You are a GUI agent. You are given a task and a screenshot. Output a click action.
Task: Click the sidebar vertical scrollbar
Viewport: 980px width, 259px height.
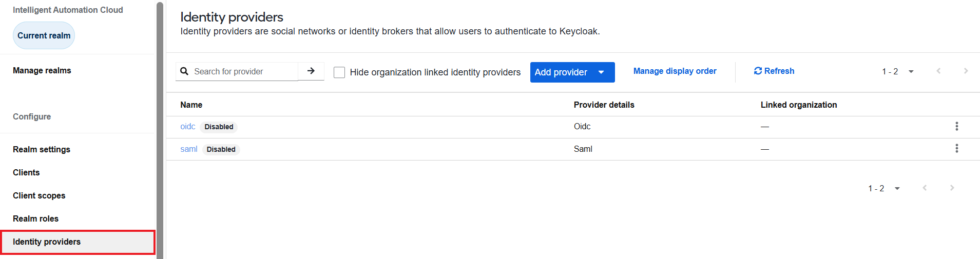coord(160,131)
